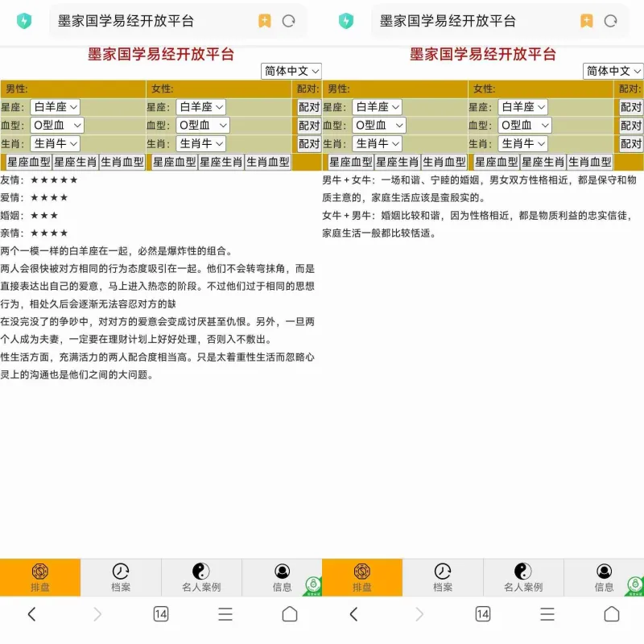Go to the browser home in the left screen
The width and height of the screenshot is (644, 644).
(x=290, y=614)
